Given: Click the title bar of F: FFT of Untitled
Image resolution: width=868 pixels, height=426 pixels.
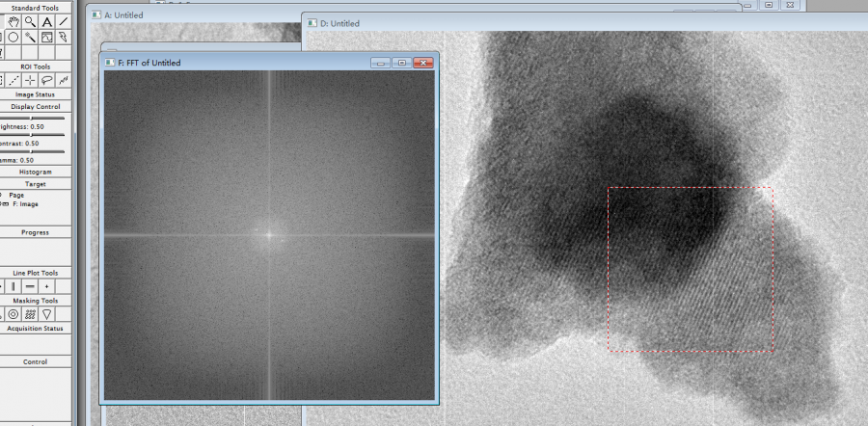Looking at the screenshot, I should 269,63.
